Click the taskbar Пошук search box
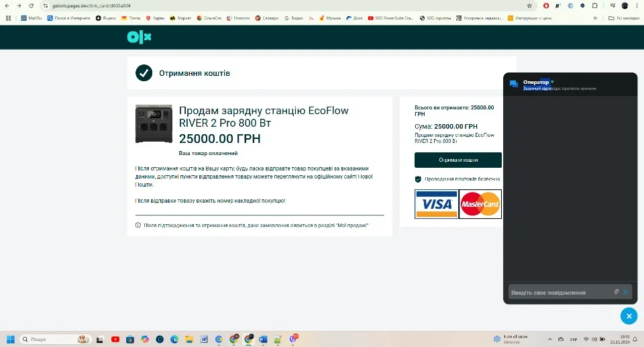This screenshot has width=644, height=347. (54, 339)
